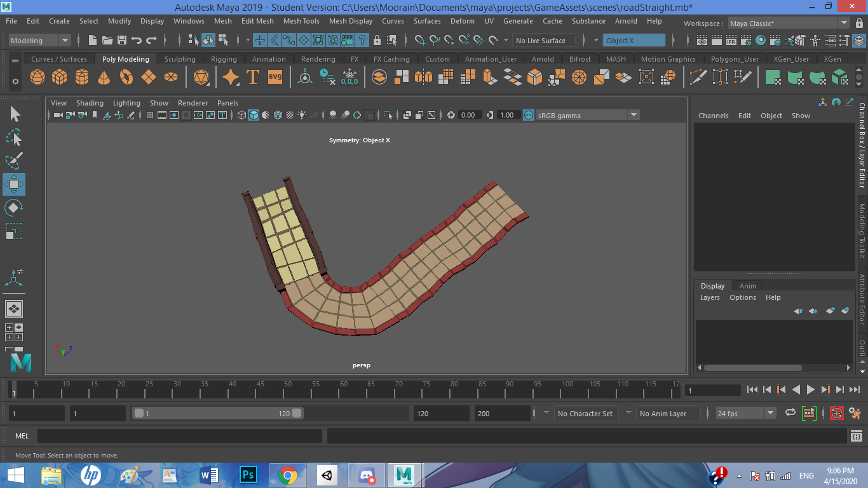Image resolution: width=868 pixels, height=488 pixels.
Task: Create a polygon disc from the shelf
Action: click(x=171, y=78)
